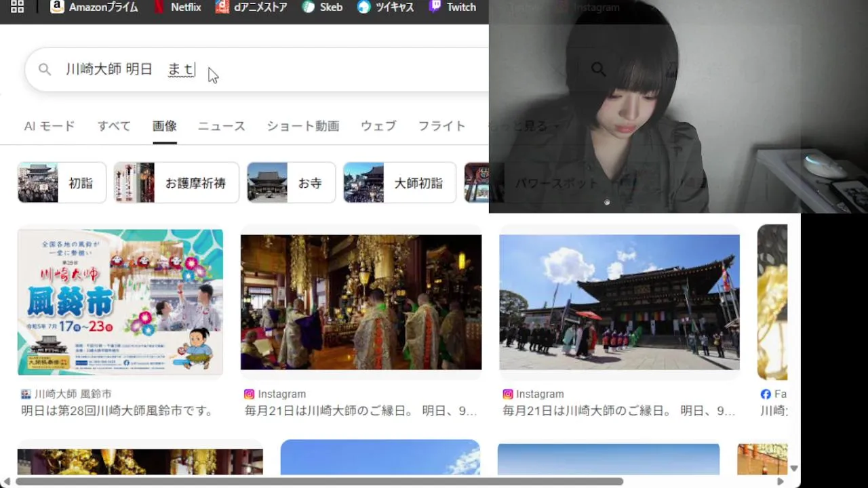This screenshot has width=868, height=488.
Task: Open the Skeb bookmark
Action: click(322, 7)
